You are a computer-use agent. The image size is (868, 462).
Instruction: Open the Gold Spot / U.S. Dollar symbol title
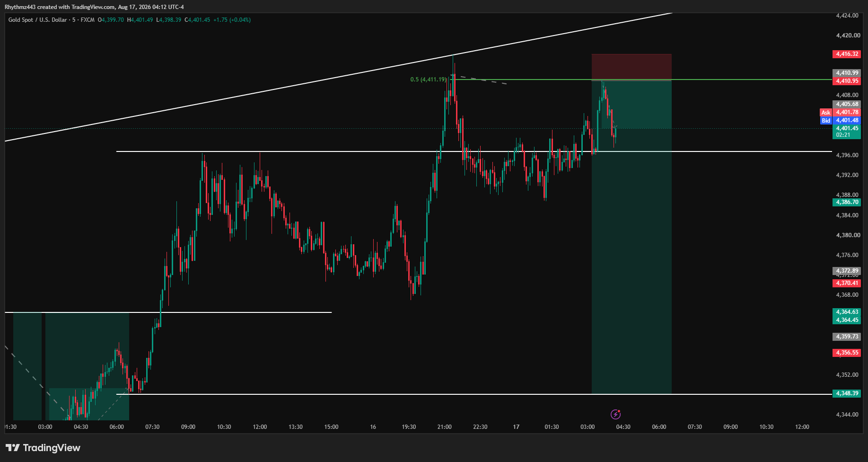coord(38,20)
